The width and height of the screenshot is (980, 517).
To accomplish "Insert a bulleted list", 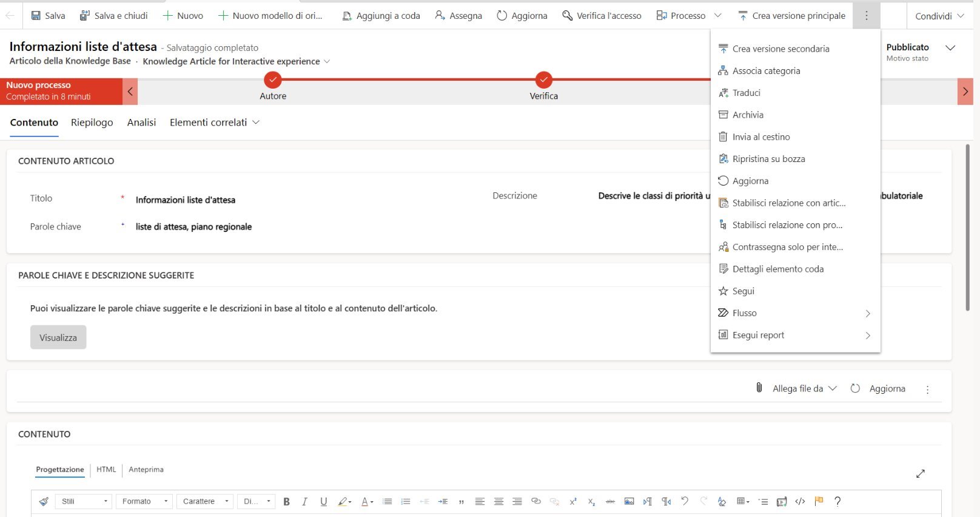I will [x=387, y=501].
